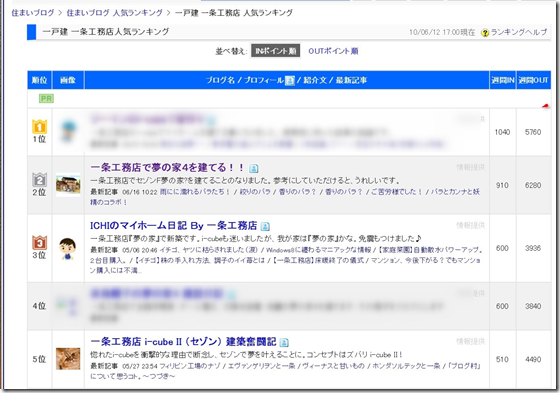Viewport: 560px width, 393px height.
Task: Click the 順位 column header
Action: click(40, 80)
